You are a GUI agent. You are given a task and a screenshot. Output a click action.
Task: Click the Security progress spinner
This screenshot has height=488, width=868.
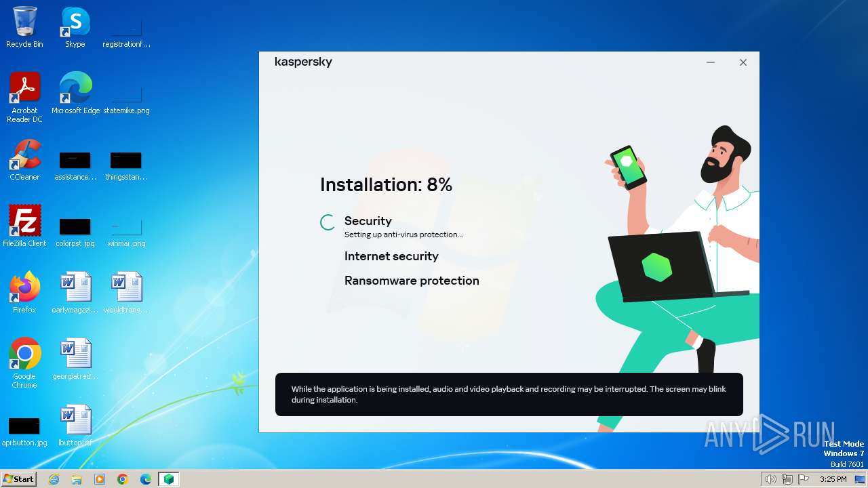[328, 222]
